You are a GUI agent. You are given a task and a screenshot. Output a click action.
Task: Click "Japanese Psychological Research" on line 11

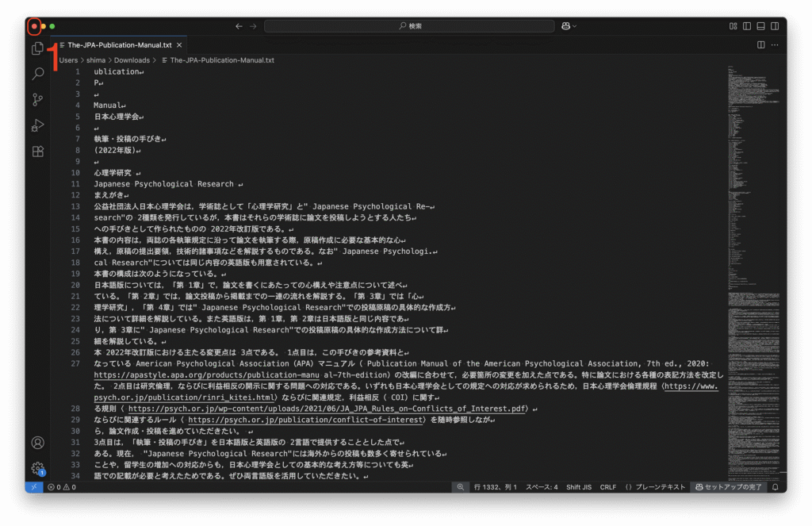pos(163,184)
